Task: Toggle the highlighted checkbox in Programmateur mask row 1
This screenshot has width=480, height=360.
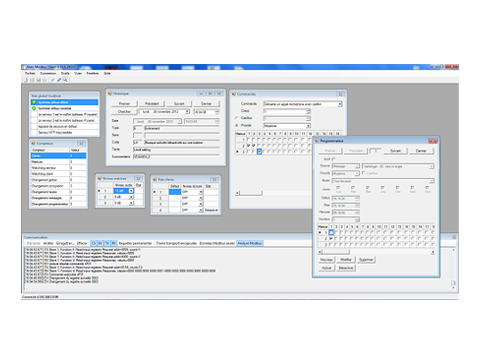Action: [x=331, y=232]
